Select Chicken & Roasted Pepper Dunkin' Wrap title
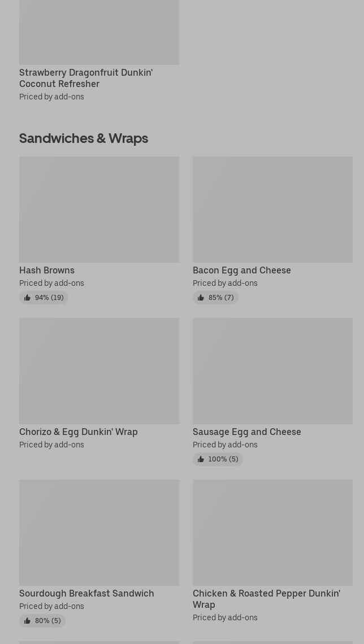The image size is (364, 644). (266, 599)
